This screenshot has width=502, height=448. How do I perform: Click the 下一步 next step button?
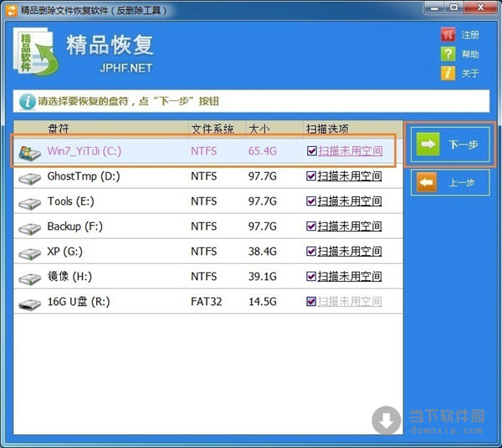click(x=450, y=145)
